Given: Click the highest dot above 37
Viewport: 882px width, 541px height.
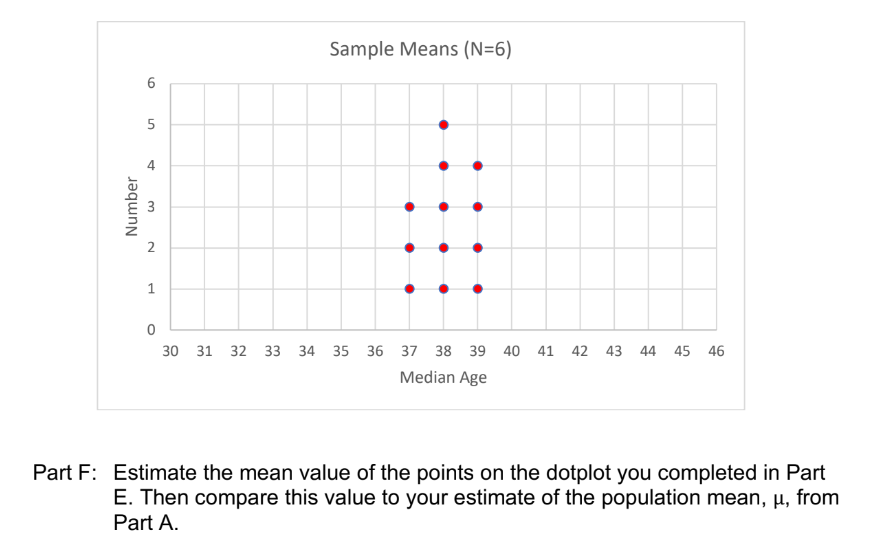Looking at the screenshot, I should click(x=409, y=207).
